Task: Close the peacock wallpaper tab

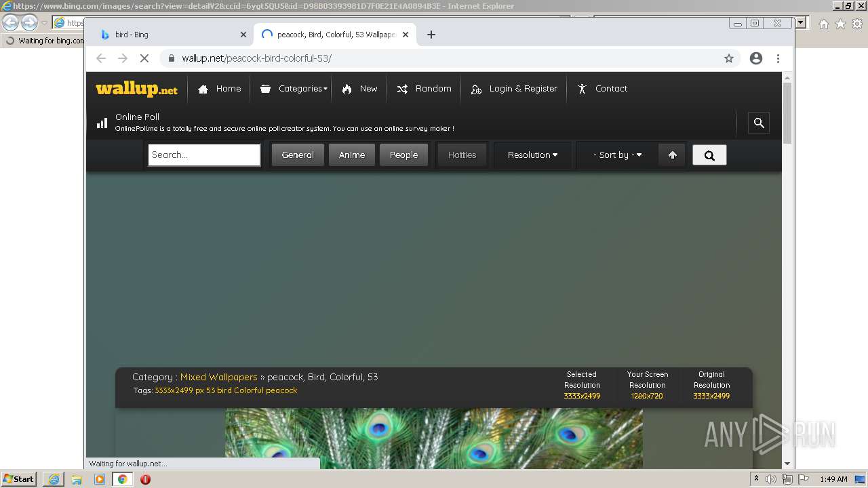Action: 406,35
